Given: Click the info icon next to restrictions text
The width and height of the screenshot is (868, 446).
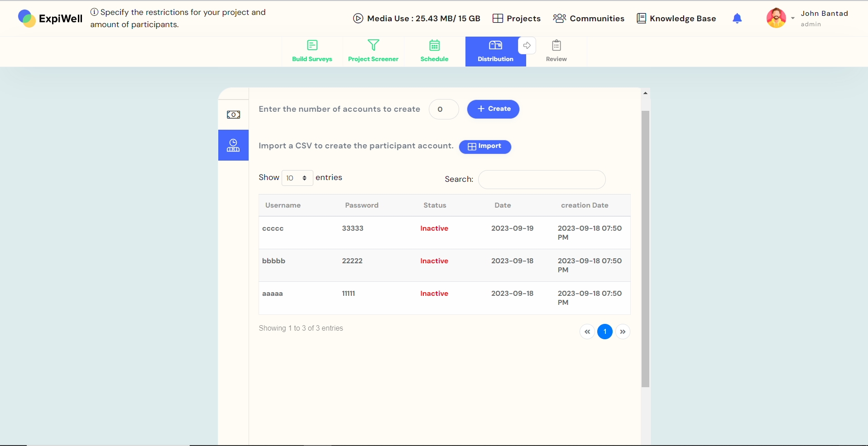Looking at the screenshot, I should [x=94, y=12].
